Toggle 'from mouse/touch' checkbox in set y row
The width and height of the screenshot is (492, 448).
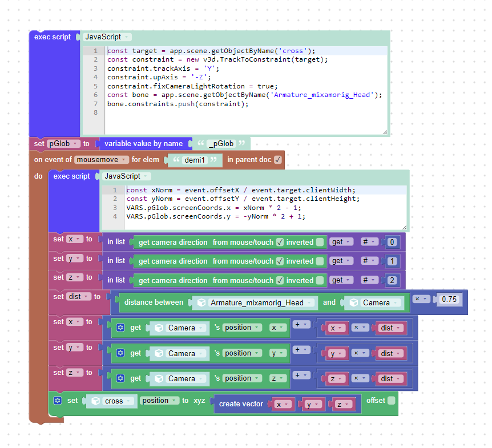(x=280, y=261)
